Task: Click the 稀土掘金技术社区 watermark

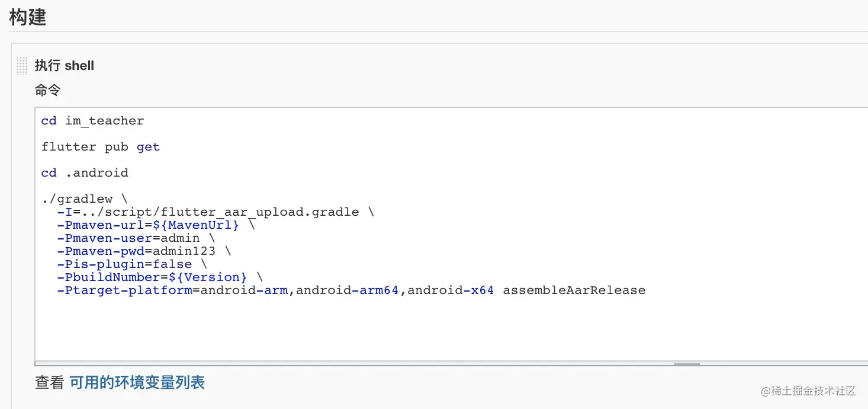Action: pos(809,391)
